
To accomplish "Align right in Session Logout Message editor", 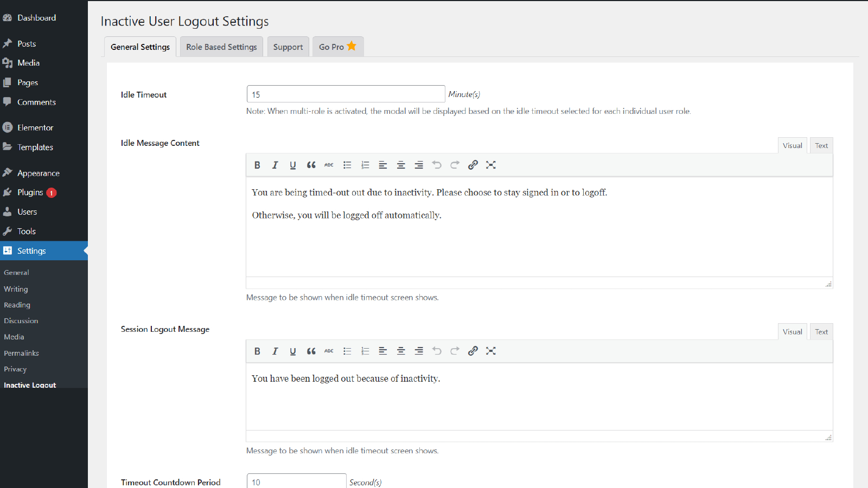I will 419,351.
